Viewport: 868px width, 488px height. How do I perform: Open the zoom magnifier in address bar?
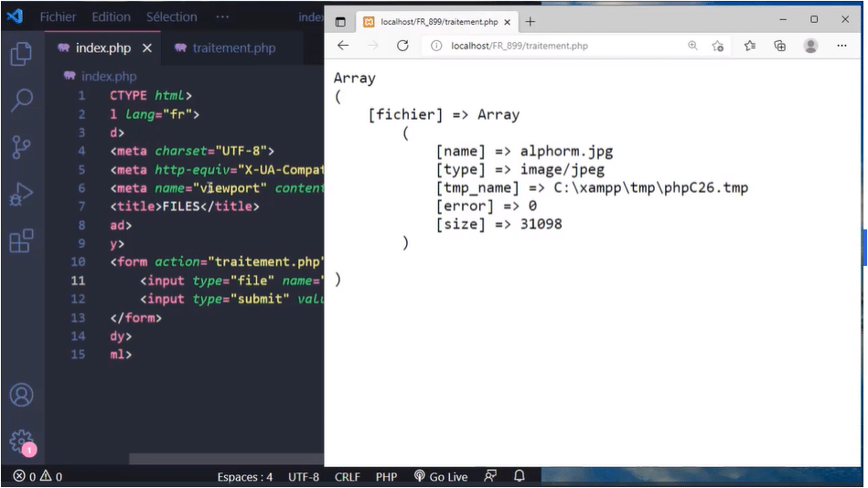click(692, 46)
